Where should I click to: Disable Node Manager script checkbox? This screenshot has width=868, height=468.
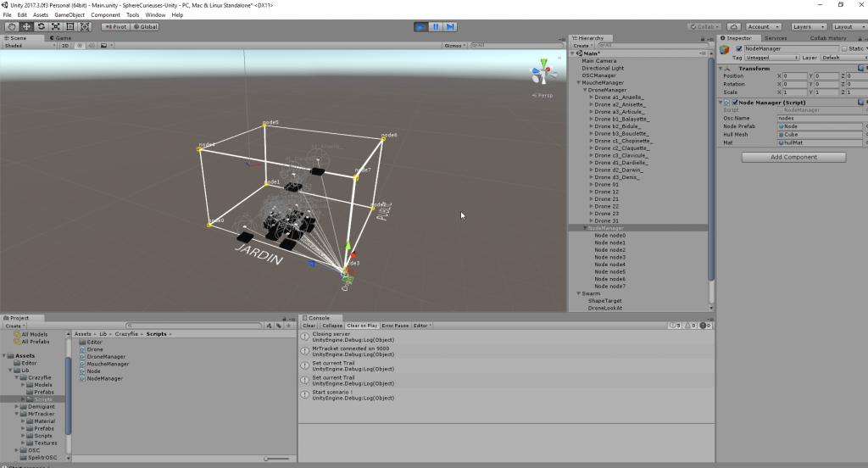pyautogui.click(x=735, y=103)
